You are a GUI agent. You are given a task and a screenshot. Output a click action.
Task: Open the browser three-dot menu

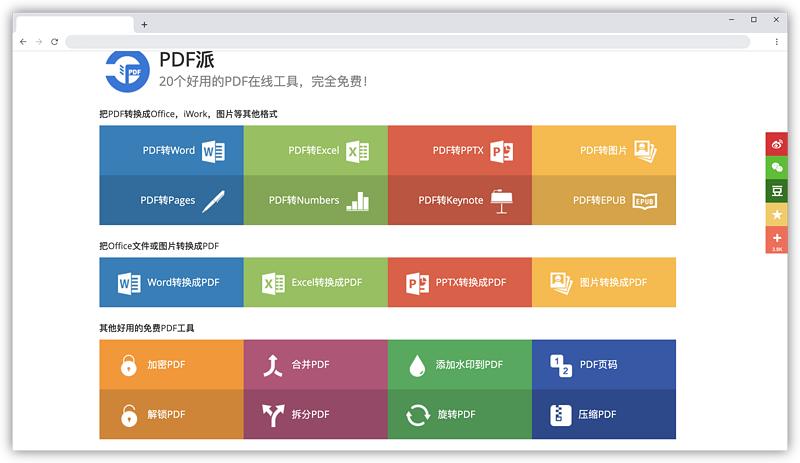coord(777,42)
